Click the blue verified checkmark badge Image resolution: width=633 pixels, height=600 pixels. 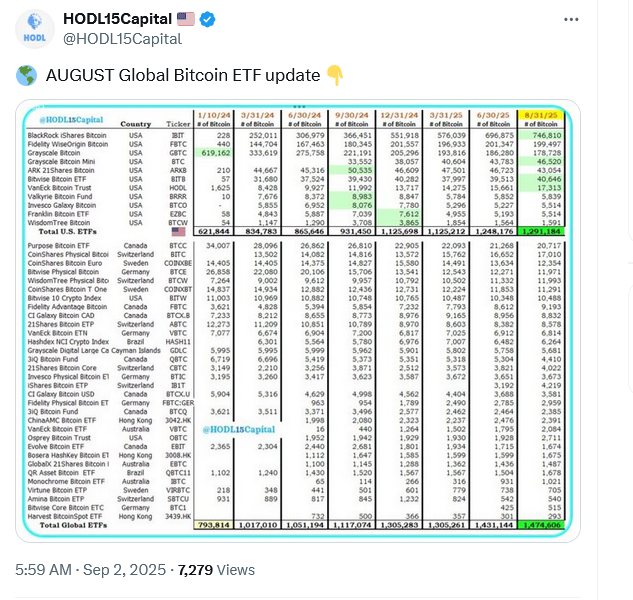coord(206,19)
